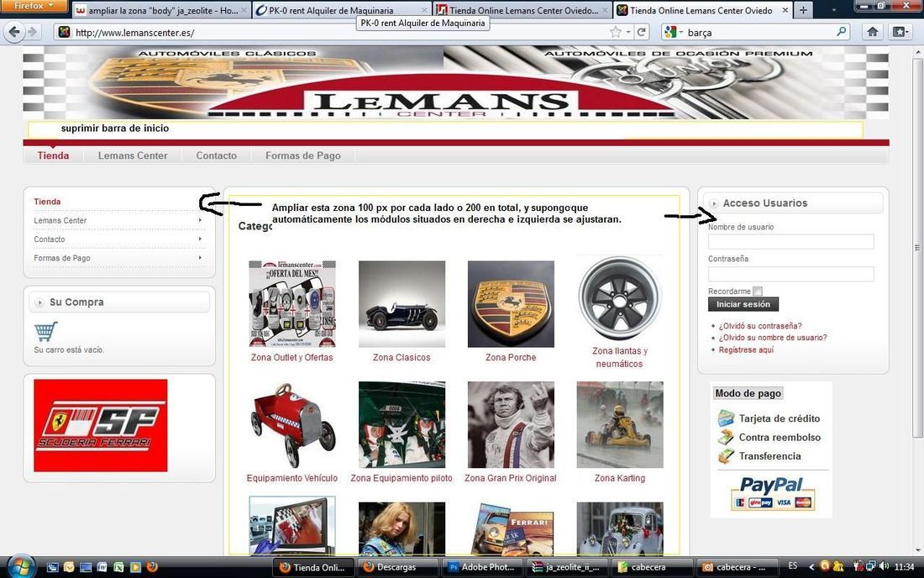Open the Zona Karting category link
This screenshot has width=924, height=578.
620,478
